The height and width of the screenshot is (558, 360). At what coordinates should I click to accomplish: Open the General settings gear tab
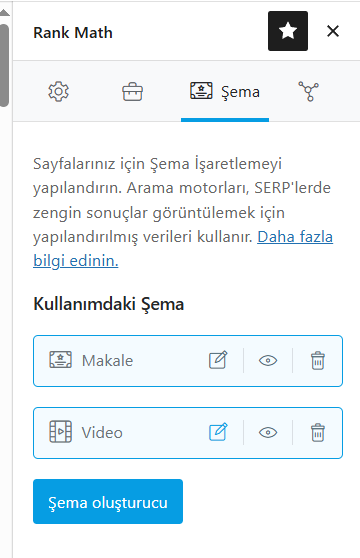[x=58, y=92]
